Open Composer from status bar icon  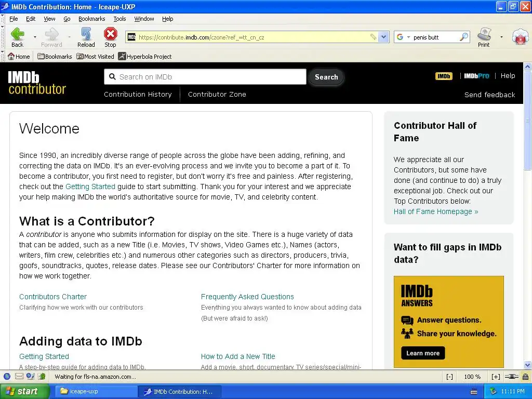pyautogui.click(x=31, y=376)
